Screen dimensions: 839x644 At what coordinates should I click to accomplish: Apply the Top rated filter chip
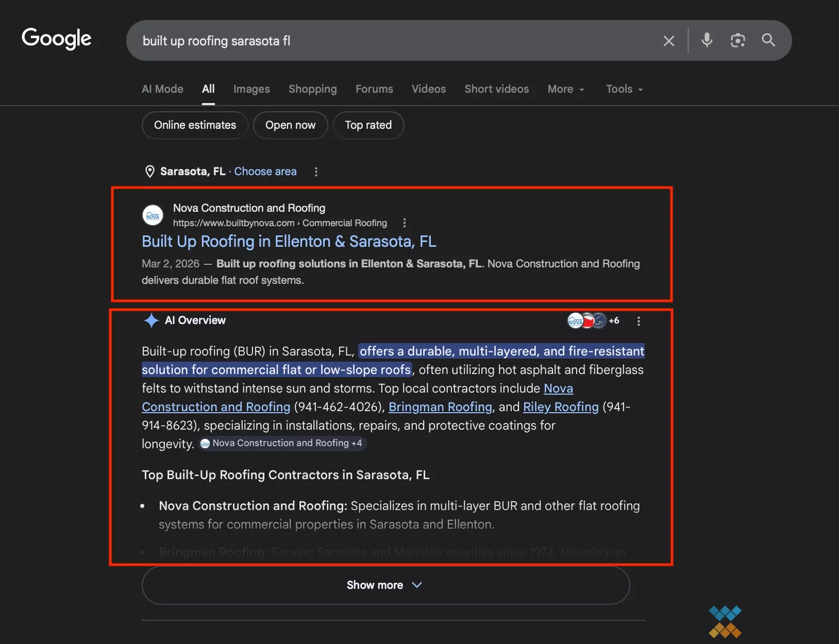[368, 125]
